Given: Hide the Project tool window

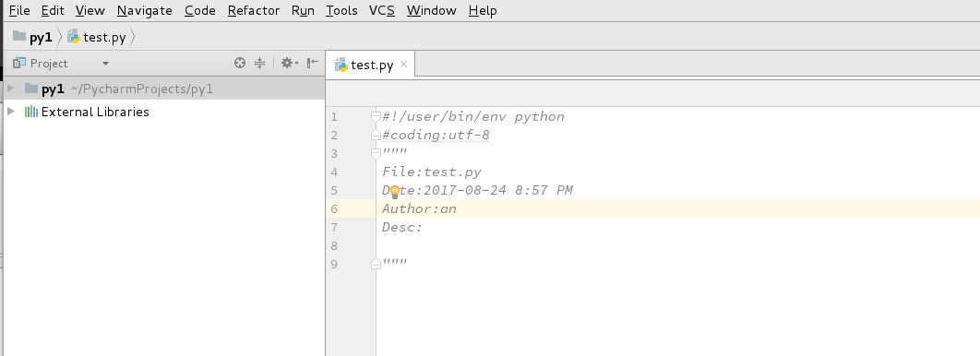Looking at the screenshot, I should pyautogui.click(x=313, y=63).
